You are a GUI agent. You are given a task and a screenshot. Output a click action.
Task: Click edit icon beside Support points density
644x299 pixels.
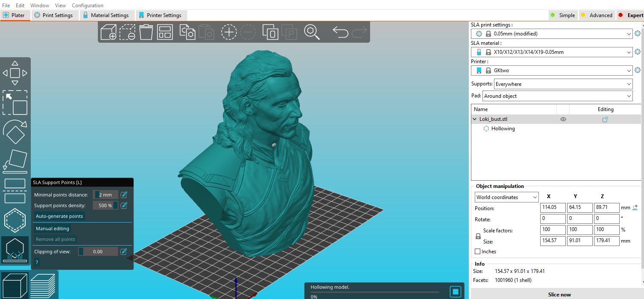point(124,205)
